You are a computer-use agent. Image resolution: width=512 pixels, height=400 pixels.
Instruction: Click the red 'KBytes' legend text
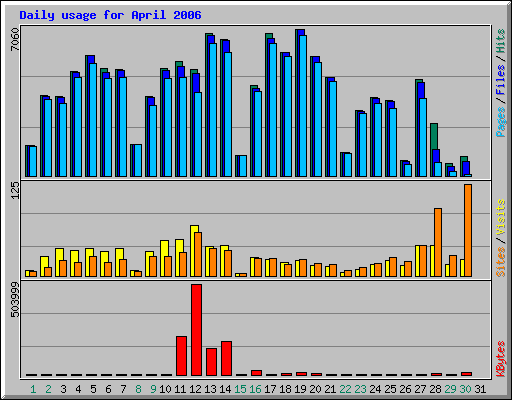pyautogui.click(x=500, y=359)
